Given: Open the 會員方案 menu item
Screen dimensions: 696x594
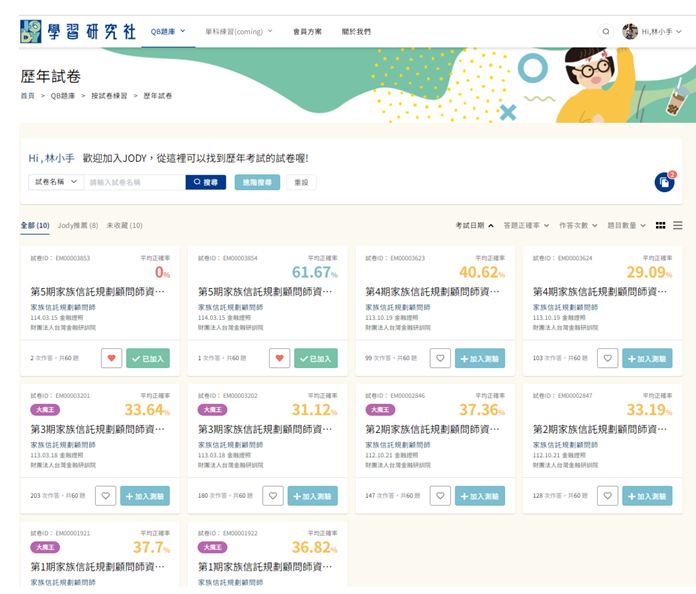Looking at the screenshot, I should coord(307,32).
